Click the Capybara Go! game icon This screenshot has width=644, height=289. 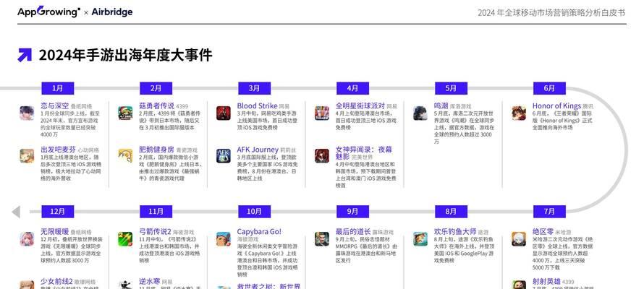(224, 239)
